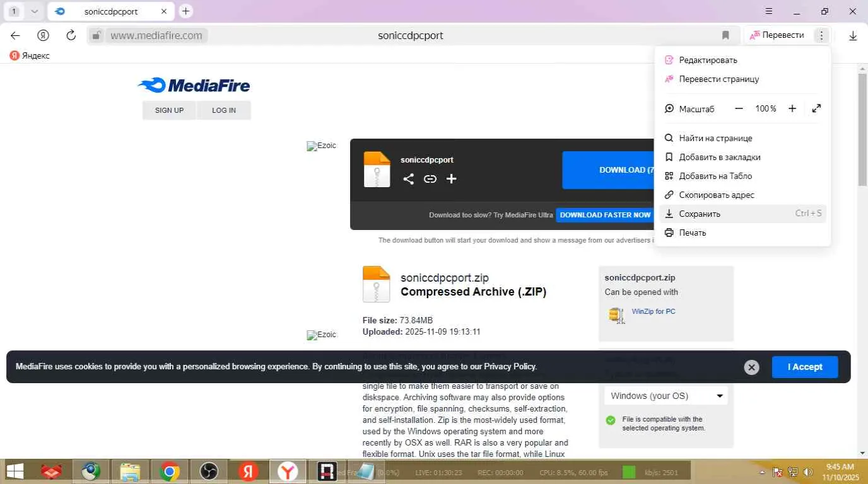Choose Добавить в закладки menu entry
The height and width of the screenshot is (484, 868).
pos(742,157)
